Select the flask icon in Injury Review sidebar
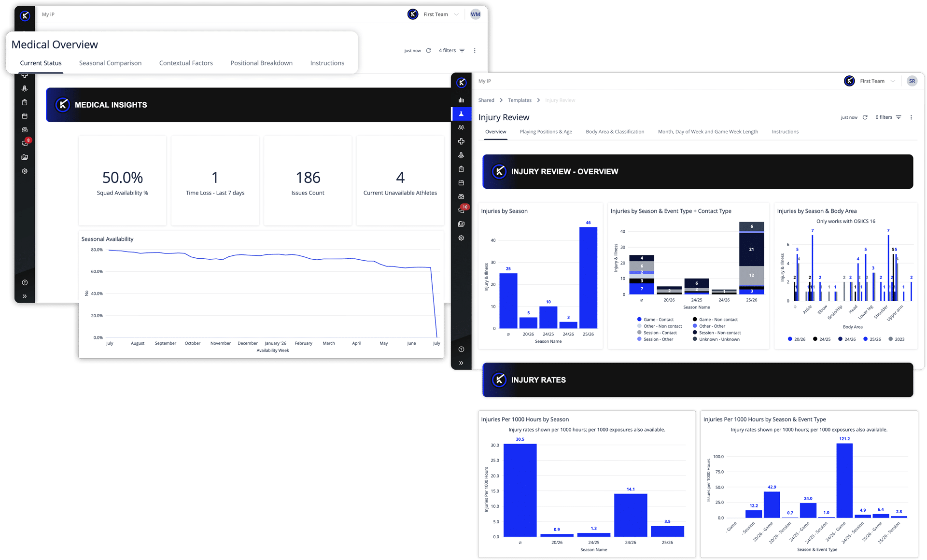 click(461, 114)
